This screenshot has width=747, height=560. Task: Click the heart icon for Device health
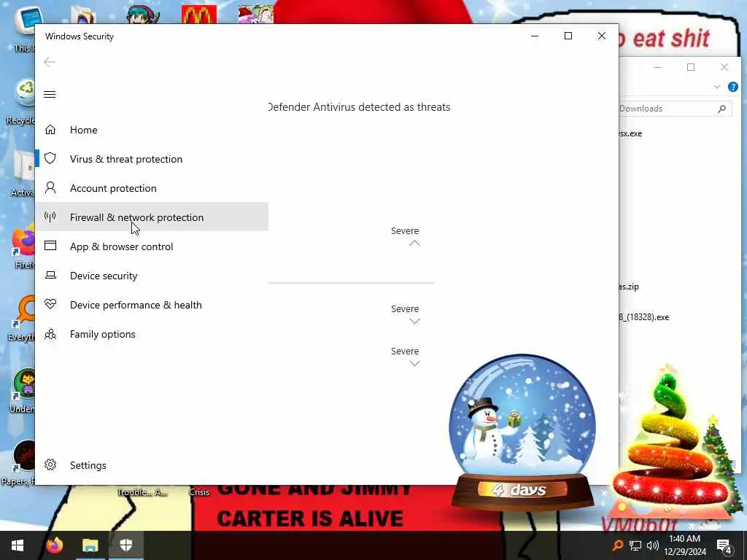click(50, 304)
